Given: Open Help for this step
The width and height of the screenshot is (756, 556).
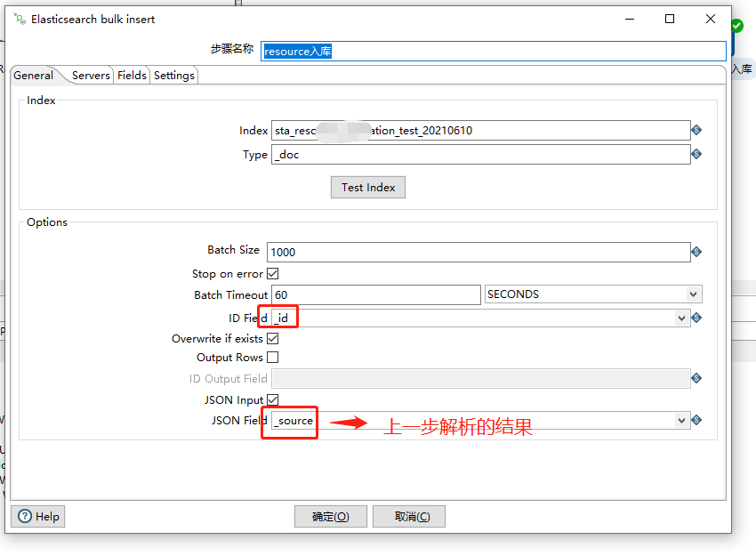Looking at the screenshot, I should (x=38, y=517).
